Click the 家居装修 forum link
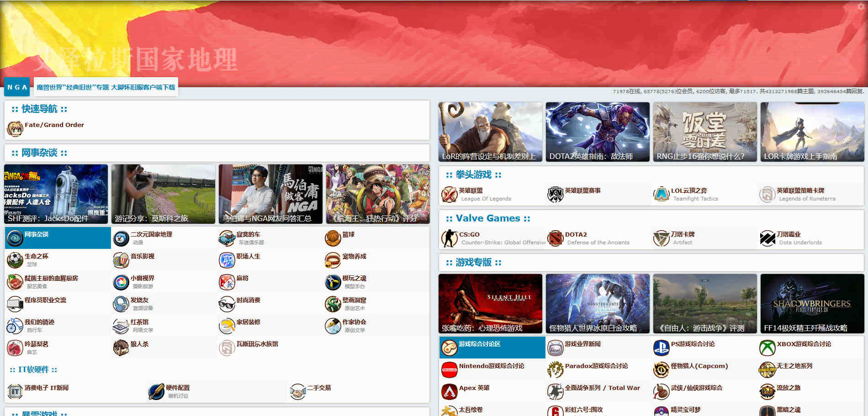 pyautogui.click(x=248, y=322)
